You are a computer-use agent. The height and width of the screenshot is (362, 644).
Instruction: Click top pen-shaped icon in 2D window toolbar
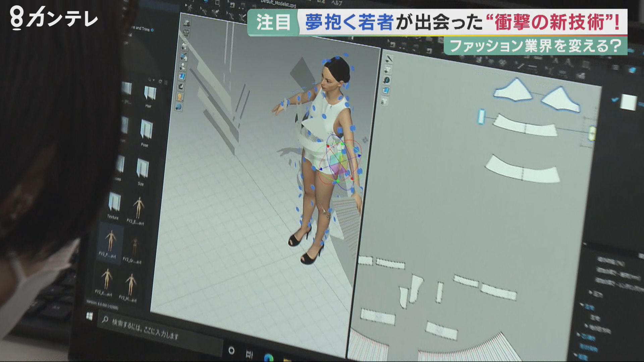tap(389, 59)
